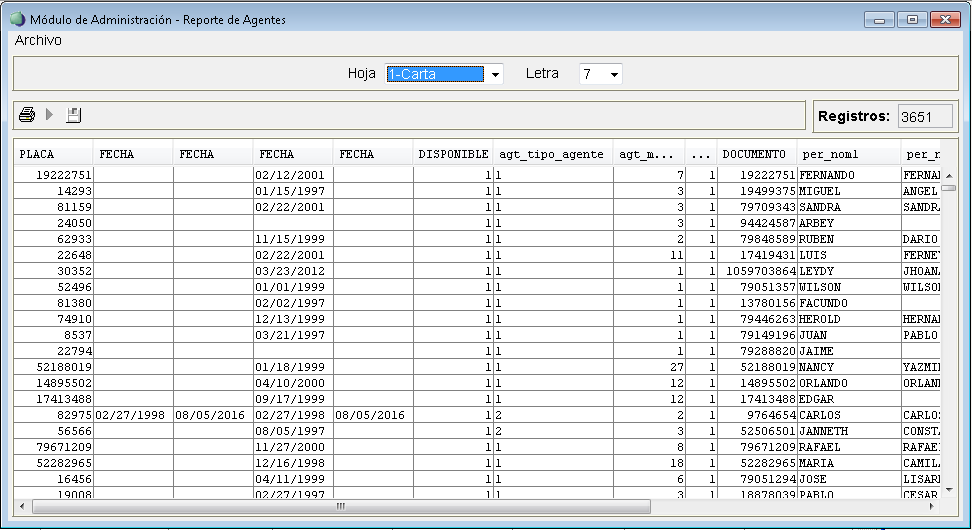Open the Hoja paper size dropdown
The image size is (972, 530).
coord(495,75)
